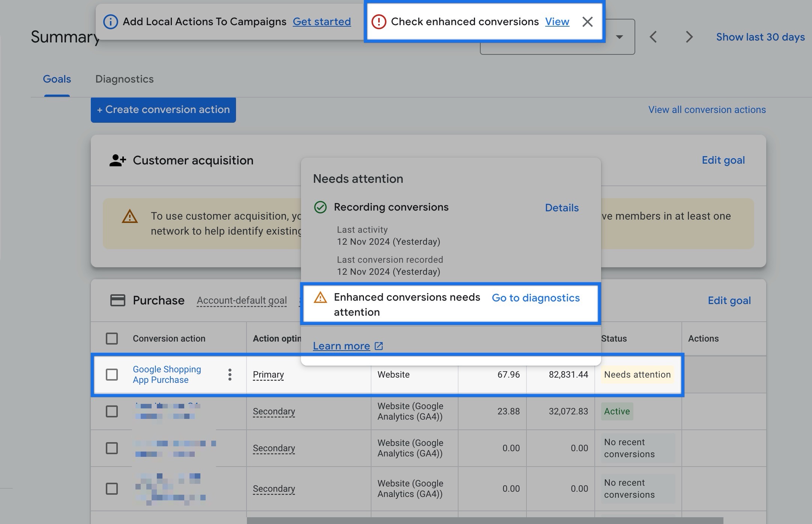Click the warning triangle in customer acquisition notice

130,217
